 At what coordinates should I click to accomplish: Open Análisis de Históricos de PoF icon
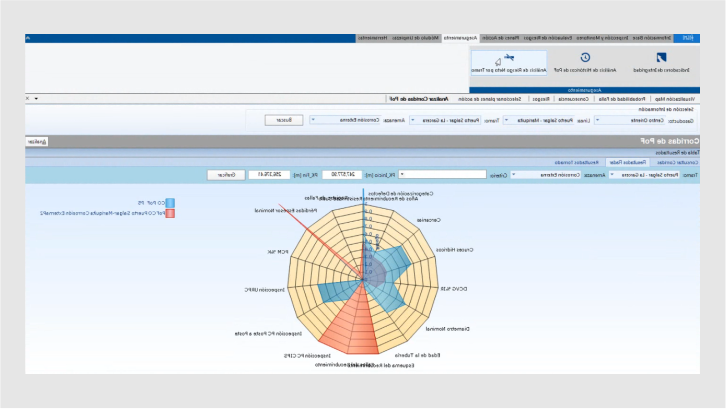(585, 63)
